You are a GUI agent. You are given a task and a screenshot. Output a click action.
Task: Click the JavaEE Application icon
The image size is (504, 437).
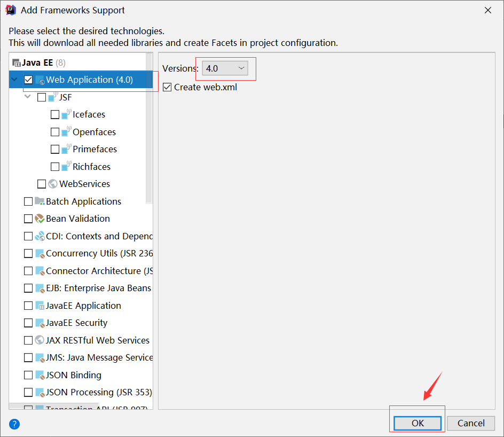click(40, 306)
